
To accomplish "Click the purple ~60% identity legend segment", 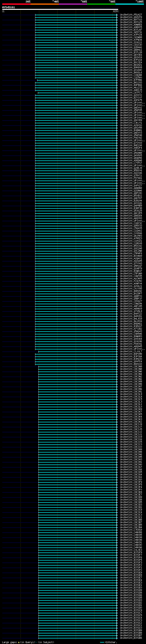I will (73, 4).
